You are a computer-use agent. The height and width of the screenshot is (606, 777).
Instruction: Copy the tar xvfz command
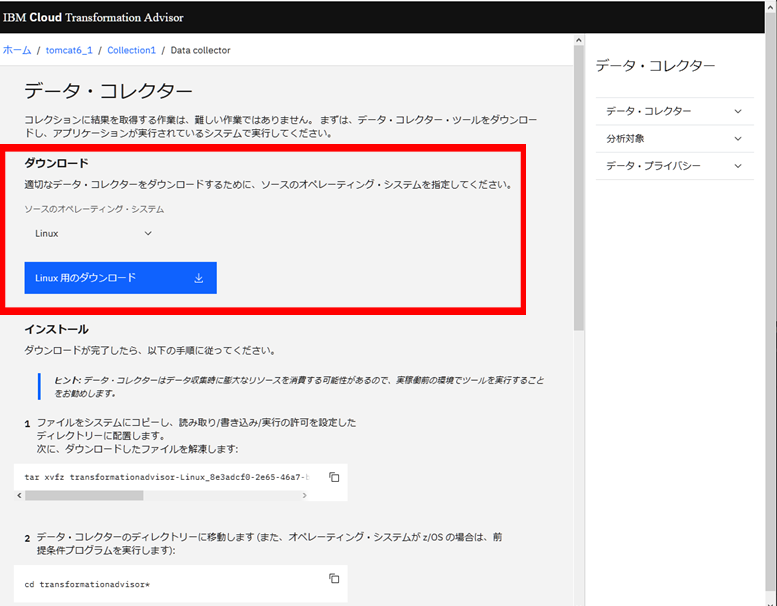pos(334,477)
